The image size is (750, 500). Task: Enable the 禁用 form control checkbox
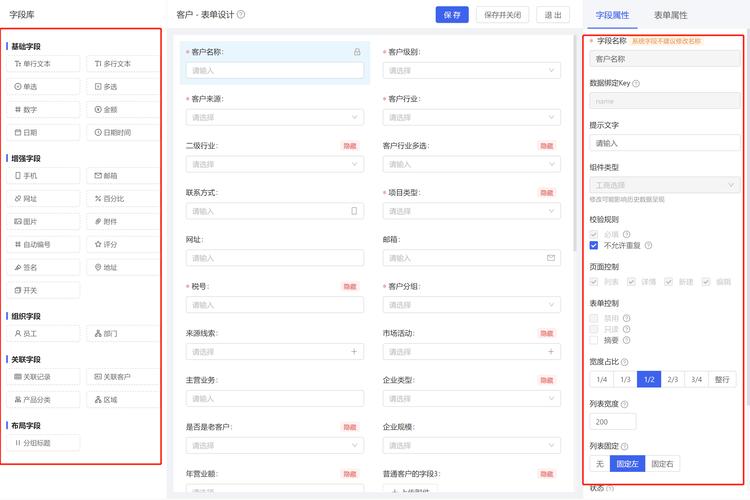(x=594, y=318)
